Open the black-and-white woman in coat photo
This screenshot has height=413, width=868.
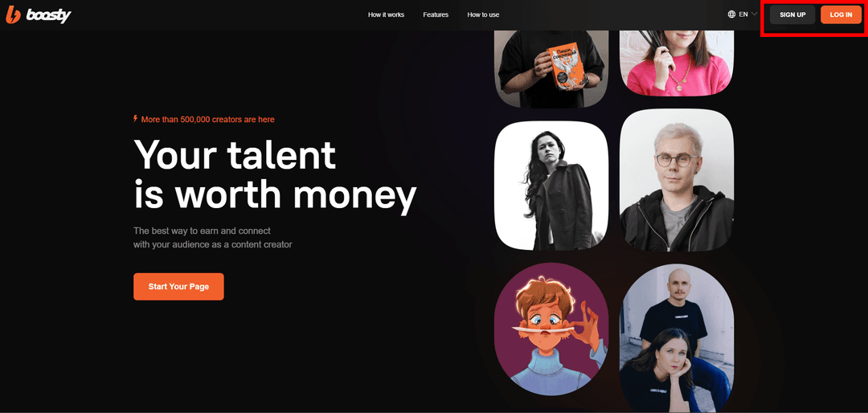point(551,186)
